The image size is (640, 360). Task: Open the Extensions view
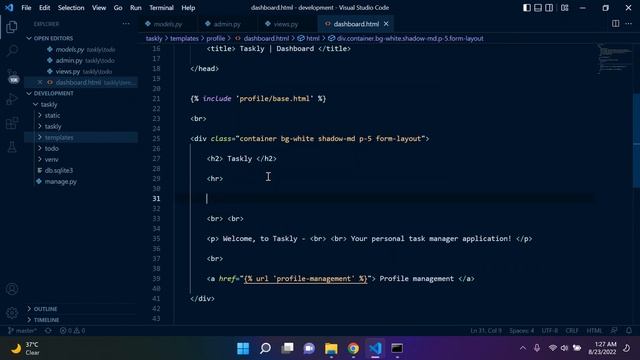12,123
